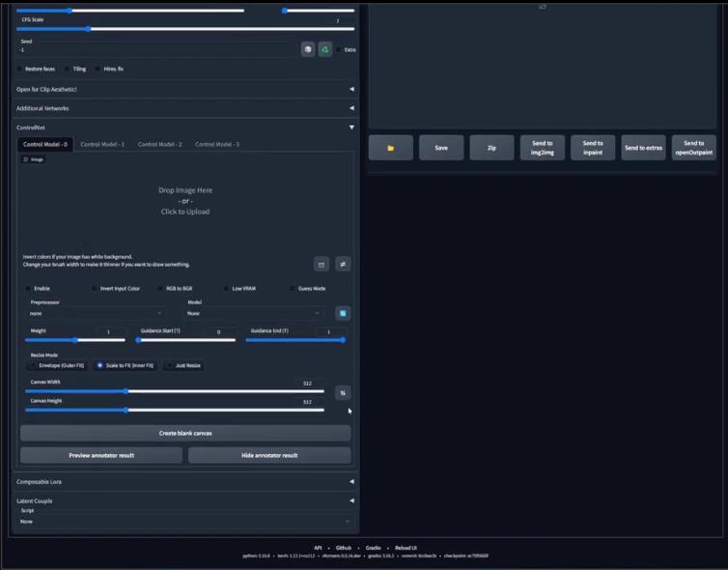Tick the ControlNet Enable checkbox
Image resolution: width=728 pixels, height=570 pixels.
[x=28, y=289]
